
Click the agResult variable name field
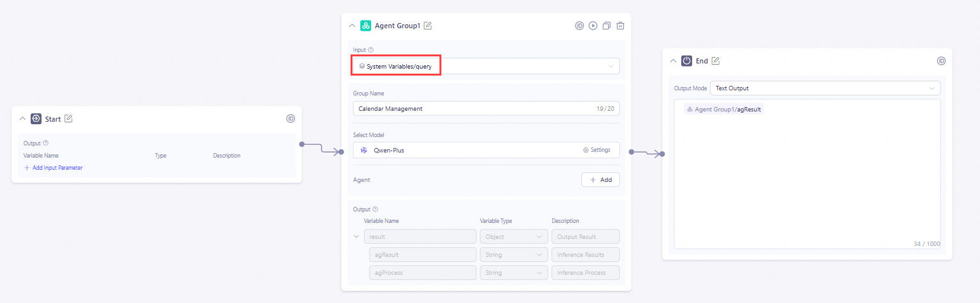click(422, 254)
